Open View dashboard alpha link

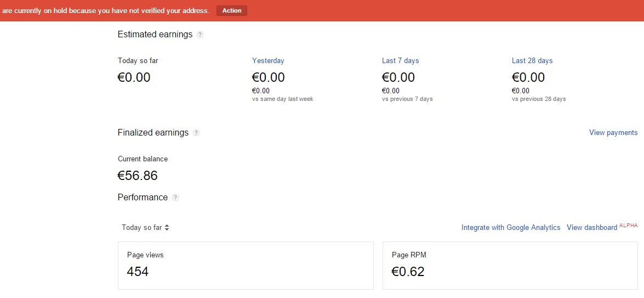pyautogui.click(x=592, y=228)
